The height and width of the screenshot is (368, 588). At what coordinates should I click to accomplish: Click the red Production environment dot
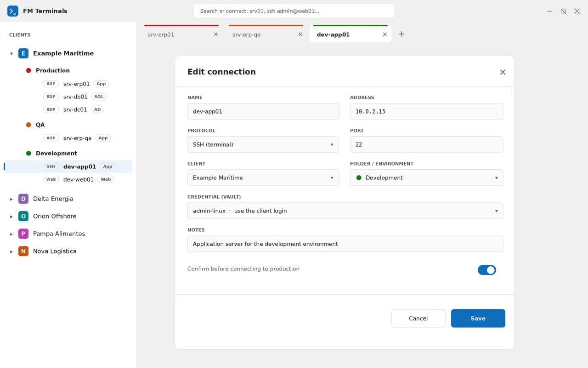coord(28,70)
